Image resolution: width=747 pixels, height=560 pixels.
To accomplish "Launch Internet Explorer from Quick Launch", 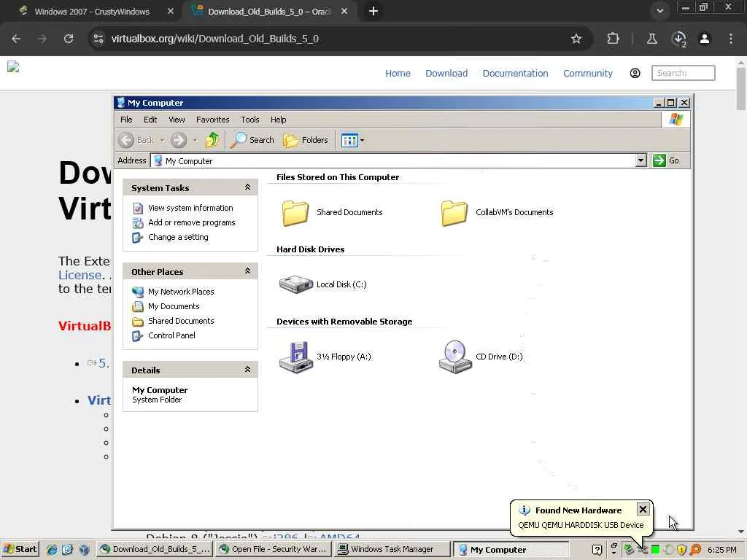I will (x=52, y=550).
